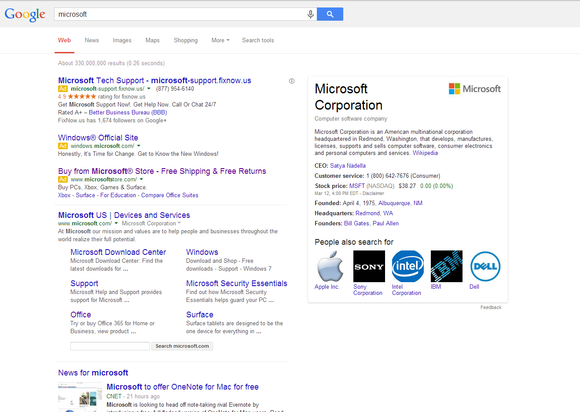The image size is (580, 412).
Task: Click the Surface sitelink under Microsoft Store ad
Action: tap(85, 195)
